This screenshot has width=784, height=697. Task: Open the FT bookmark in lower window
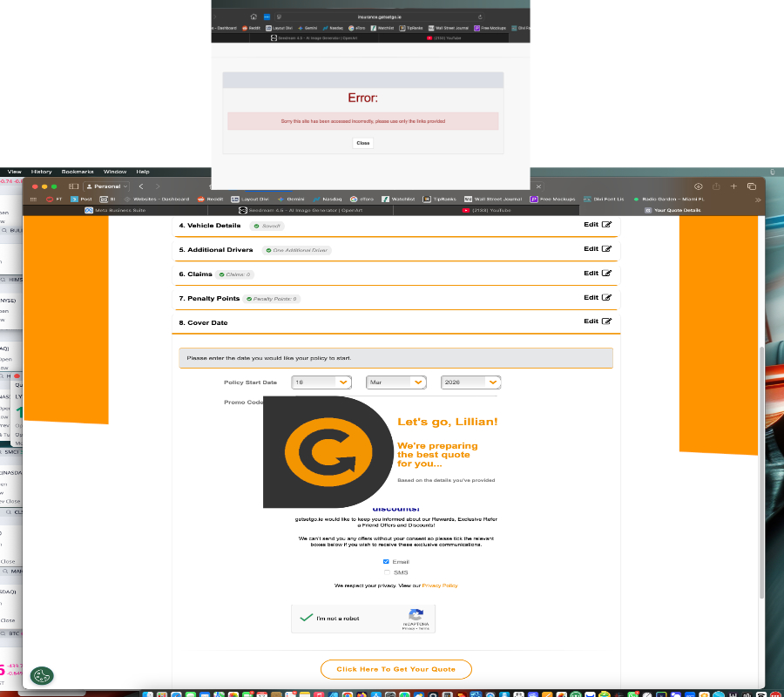coord(54,199)
